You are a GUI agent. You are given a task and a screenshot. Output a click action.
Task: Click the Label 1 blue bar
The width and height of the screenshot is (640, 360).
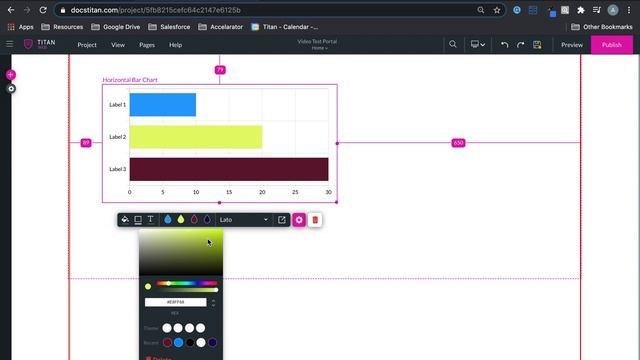(x=163, y=104)
